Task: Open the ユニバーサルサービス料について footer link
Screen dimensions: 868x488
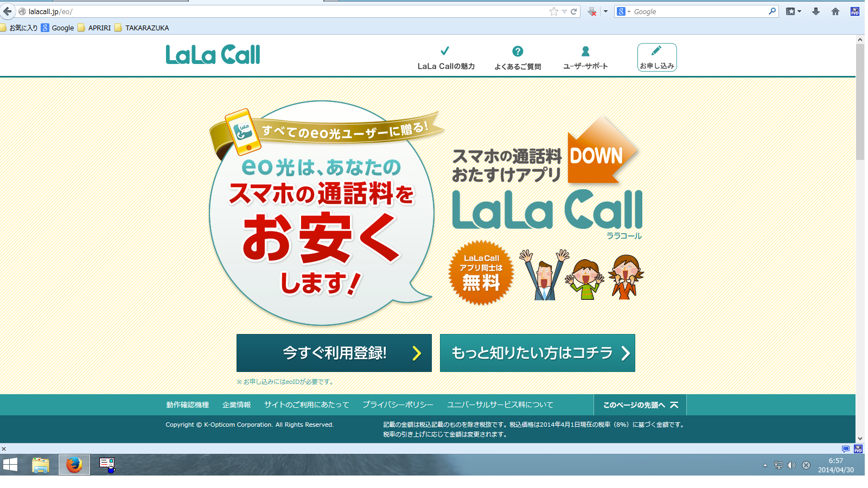Action: 500,405
